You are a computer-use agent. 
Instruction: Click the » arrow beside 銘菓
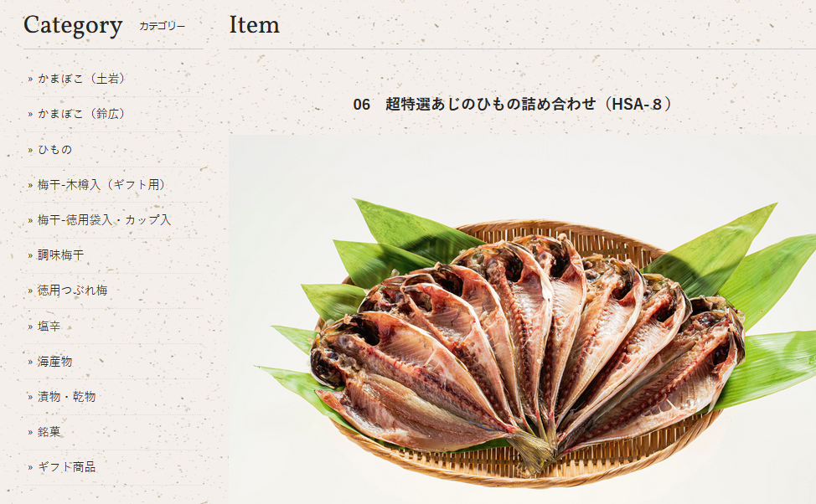tap(30, 432)
